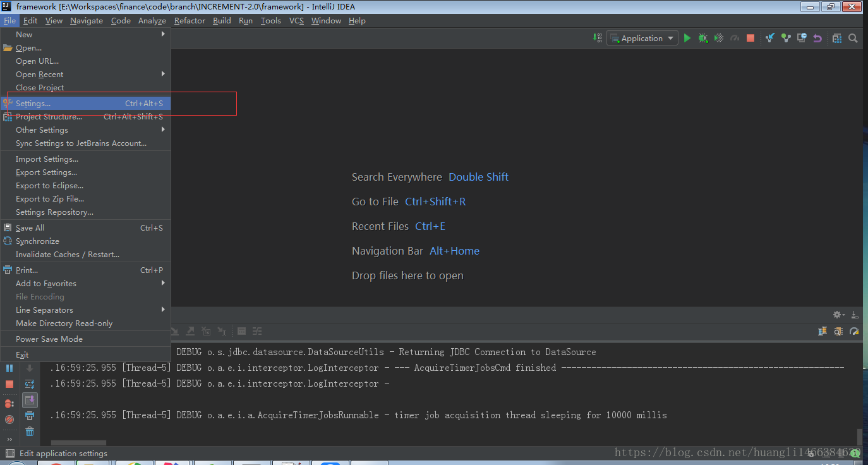Click the CPU snapshot magnifier icon
Viewport: 868px width, 465px height.
(838, 331)
